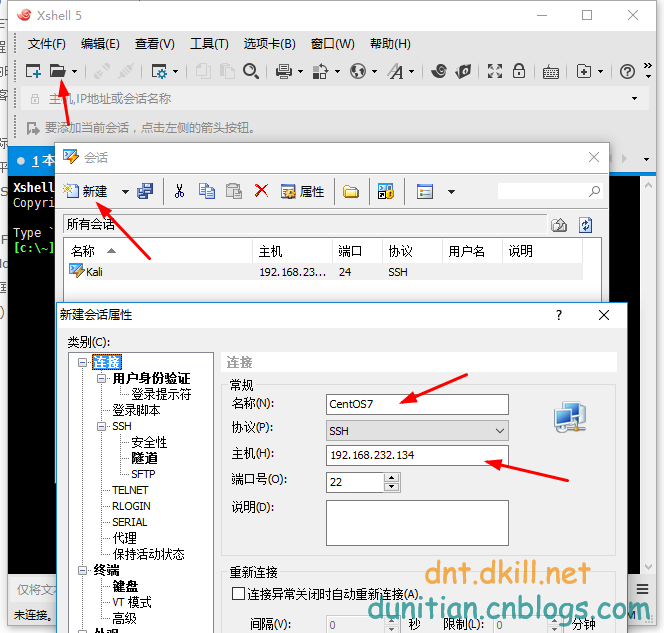Launch the Xagent swirl icon in toolbar
Image resolution: width=664 pixels, height=633 pixels.
pos(439,71)
